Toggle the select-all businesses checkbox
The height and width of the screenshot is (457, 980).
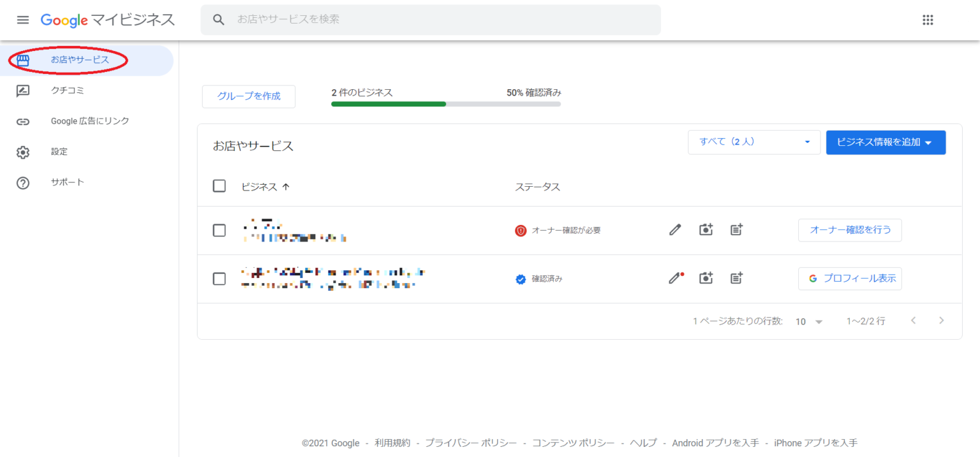click(x=219, y=186)
